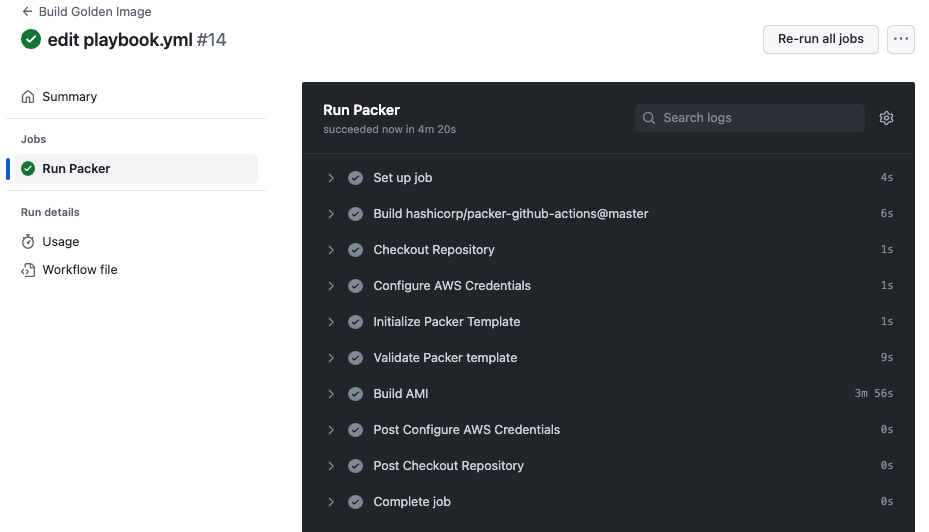Click the 9s duration for Validate Packer template
This screenshot has height=532, width=929.
(887, 357)
